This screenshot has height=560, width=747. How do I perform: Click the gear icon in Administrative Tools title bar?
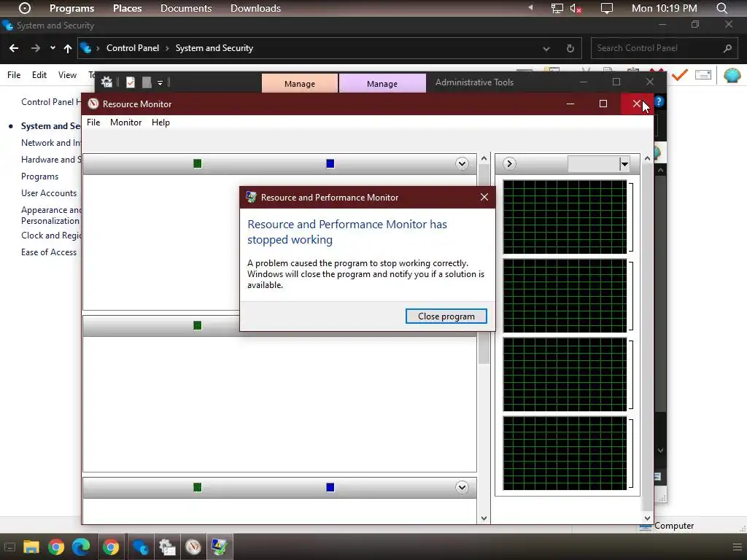click(x=107, y=82)
